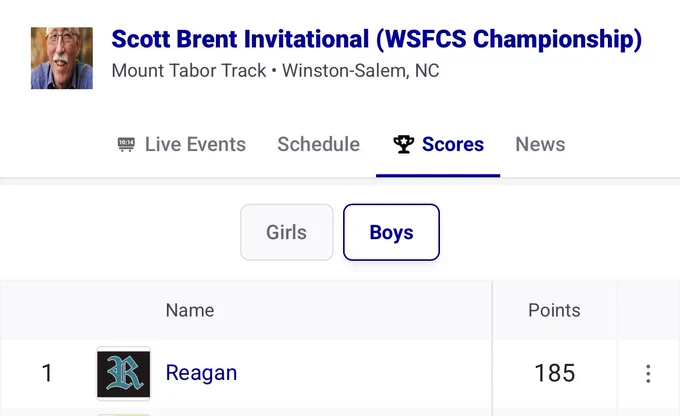Click the Winston-Salem, NC location text
The image size is (680, 416).
(361, 71)
